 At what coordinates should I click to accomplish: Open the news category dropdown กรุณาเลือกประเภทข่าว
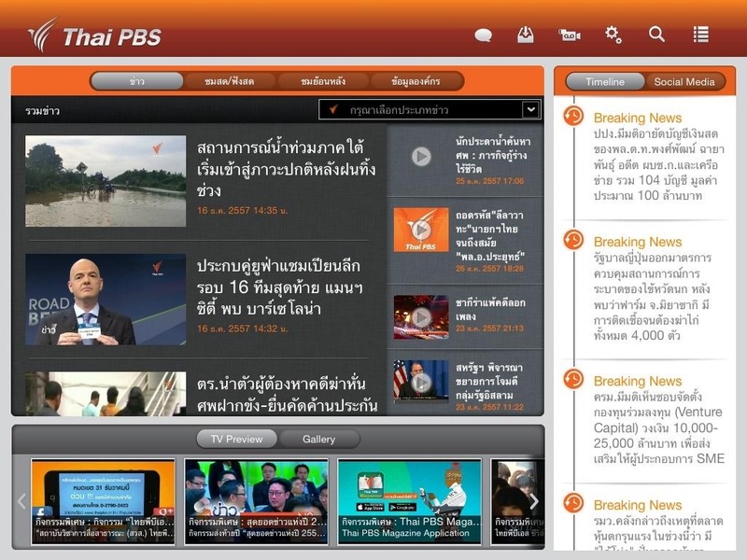click(x=430, y=110)
